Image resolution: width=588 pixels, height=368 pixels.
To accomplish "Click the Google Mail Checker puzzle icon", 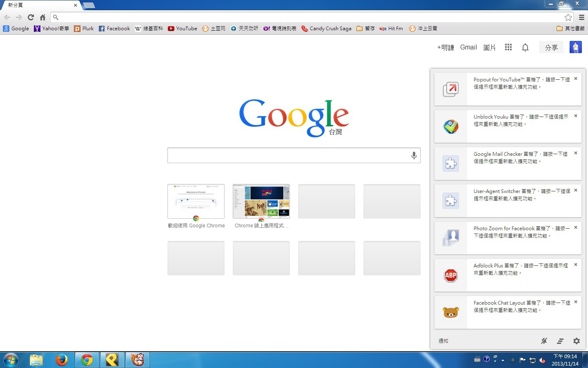I will (x=451, y=164).
